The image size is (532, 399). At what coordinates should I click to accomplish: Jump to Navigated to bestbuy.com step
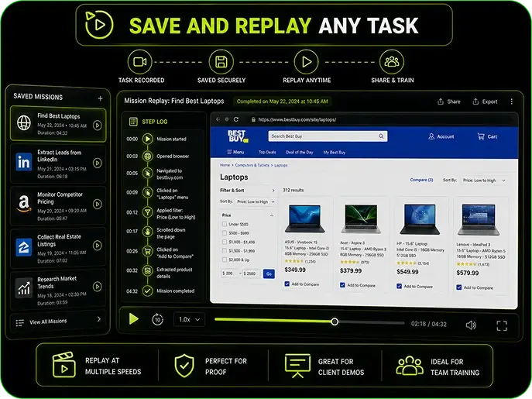point(148,174)
